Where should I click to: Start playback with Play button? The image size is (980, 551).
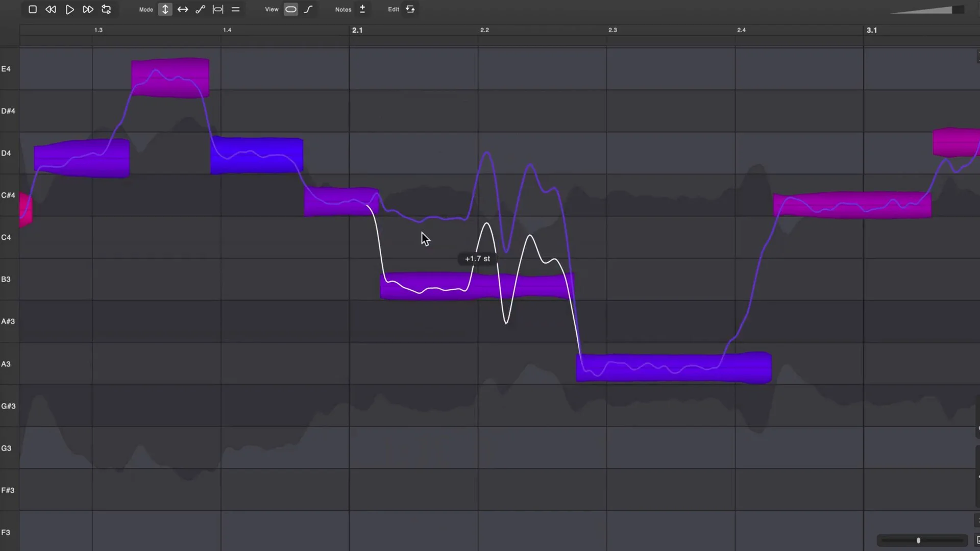pos(69,9)
